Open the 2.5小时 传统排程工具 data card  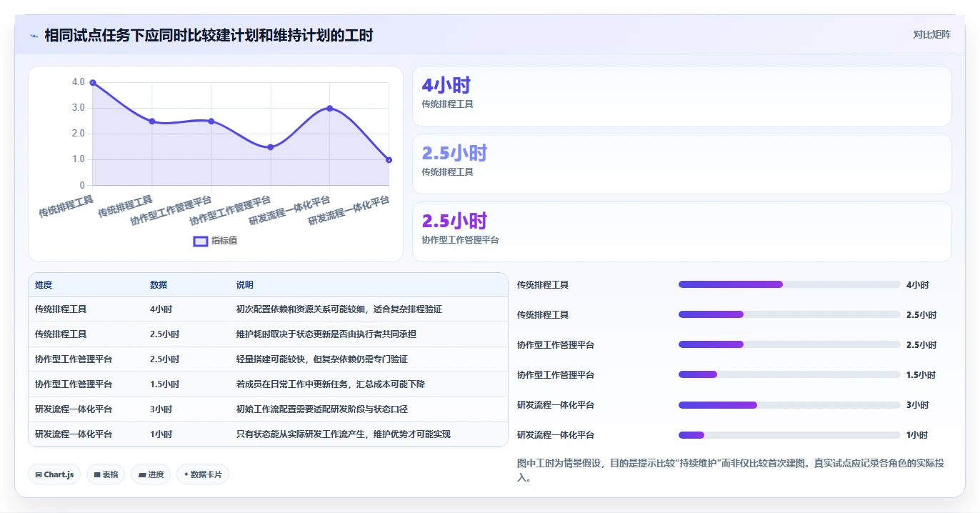pos(682,164)
